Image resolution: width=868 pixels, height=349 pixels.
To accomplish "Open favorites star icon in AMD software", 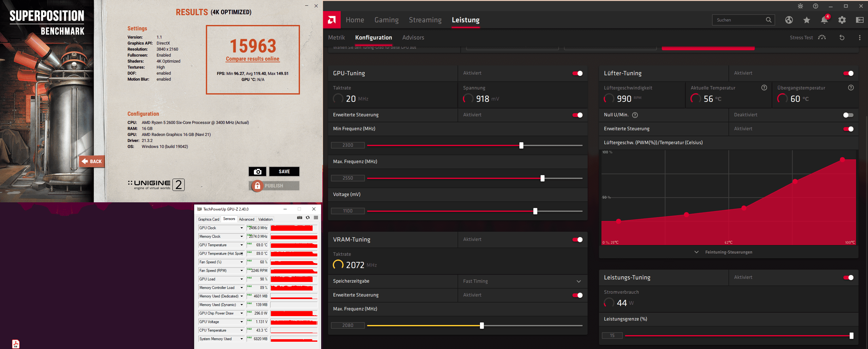I will [807, 20].
